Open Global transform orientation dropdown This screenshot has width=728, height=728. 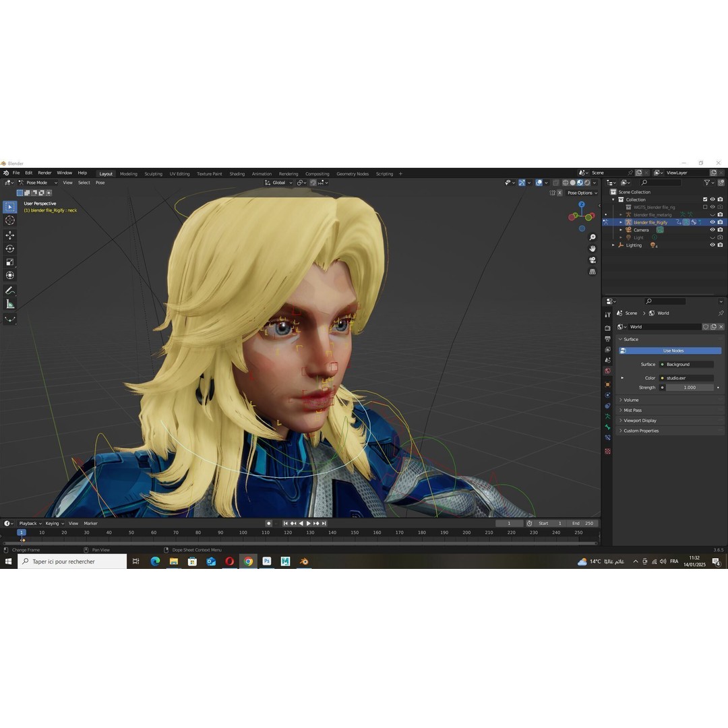click(278, 183)
